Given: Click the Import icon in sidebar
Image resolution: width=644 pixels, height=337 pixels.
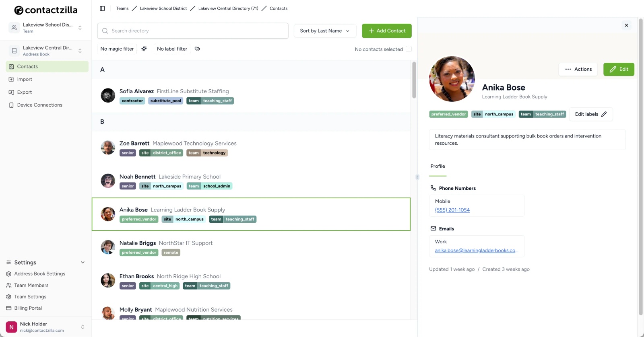Looking at the screenshot, I should coord(11,79).
